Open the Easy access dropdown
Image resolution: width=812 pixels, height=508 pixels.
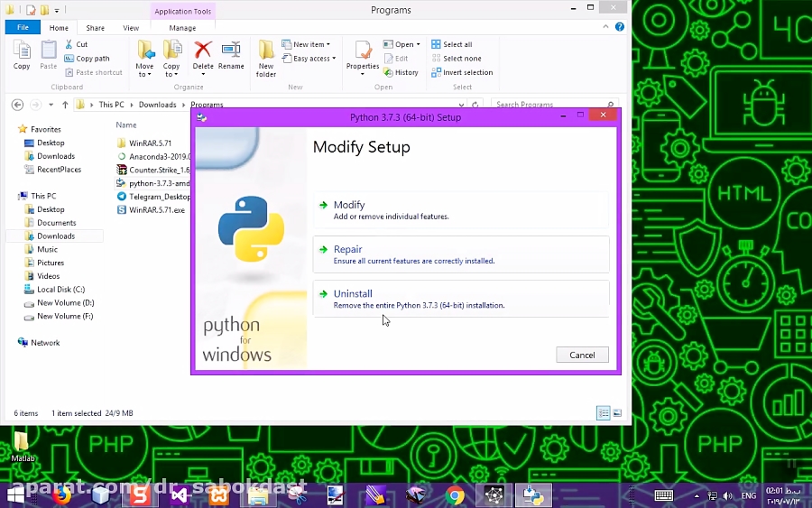[309, 59]
